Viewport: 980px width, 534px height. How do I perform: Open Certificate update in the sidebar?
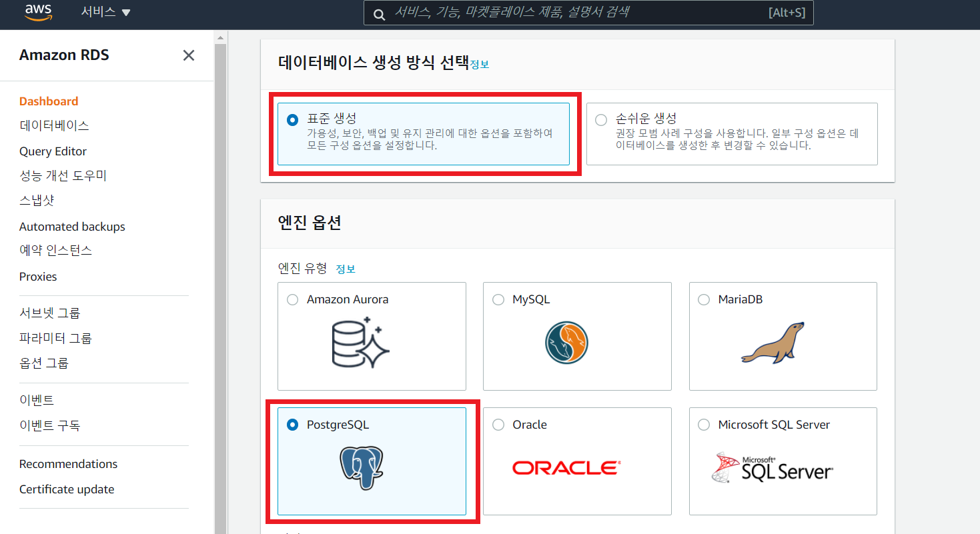tap(67, 489)
